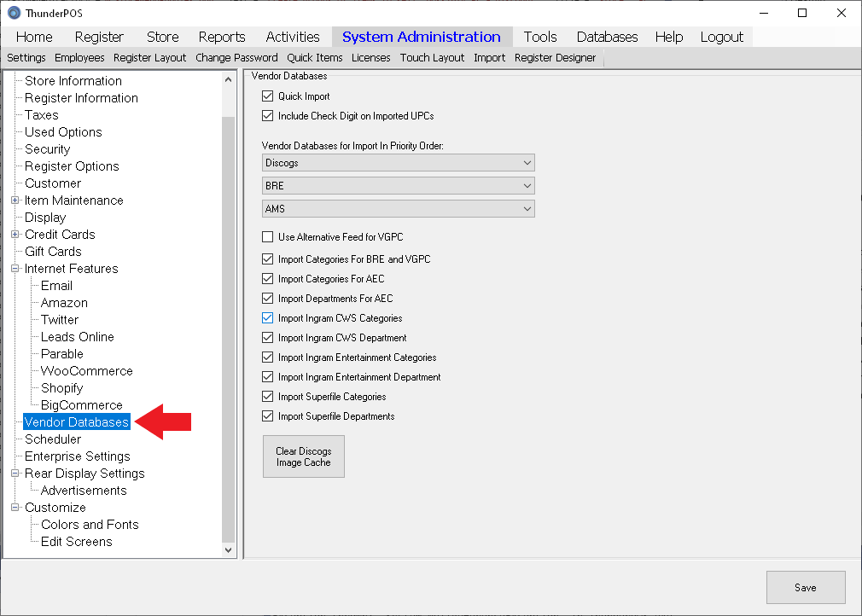Select Colors and Fonts tree item
This screenshot has width=862, height=616.
[90, 525]
